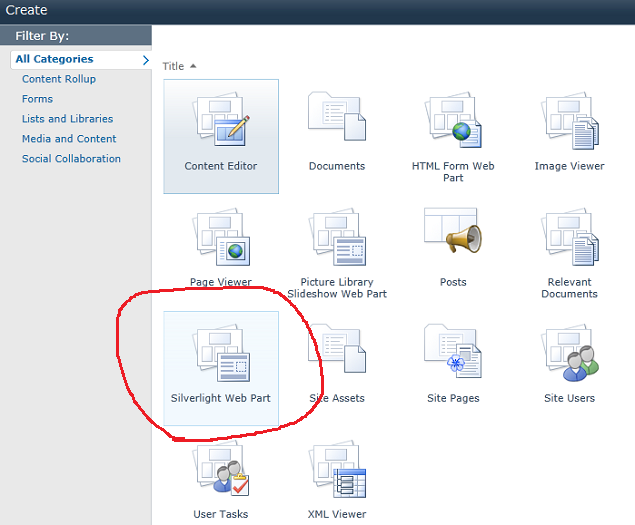Click the XML Viewer label

[337, 514]
